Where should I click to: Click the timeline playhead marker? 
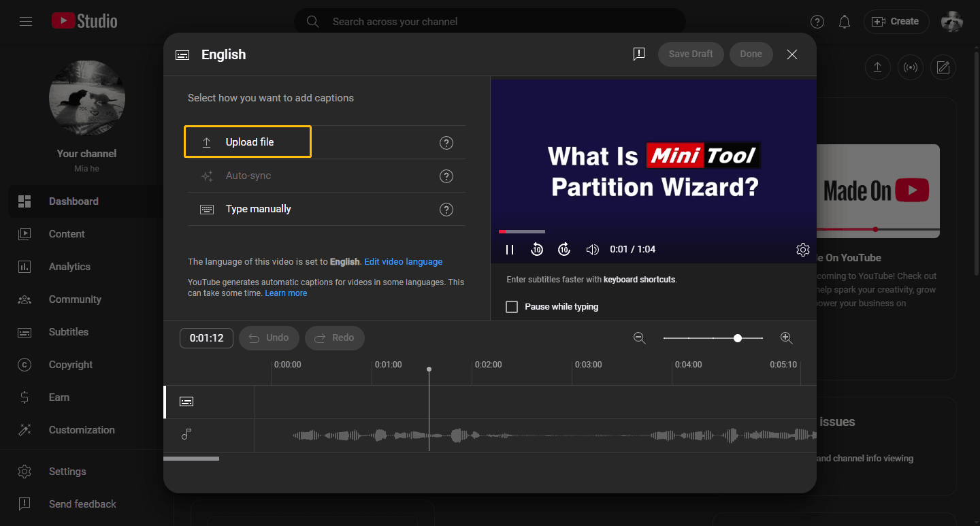[429, 369]
